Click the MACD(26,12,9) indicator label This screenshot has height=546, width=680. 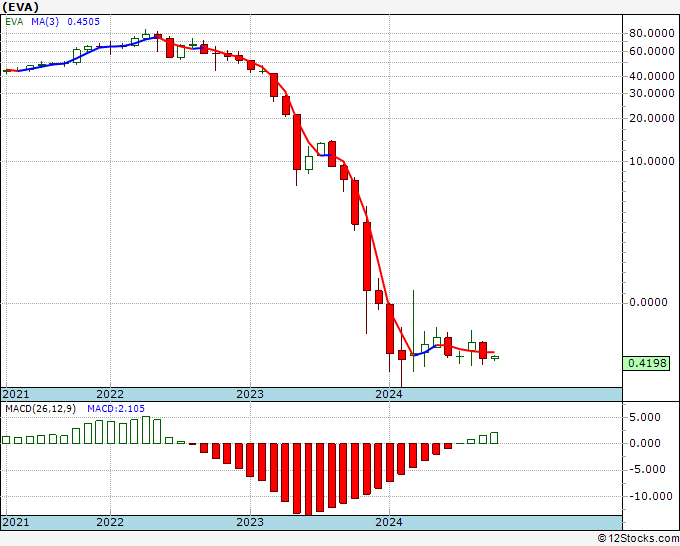click(40, 409)
